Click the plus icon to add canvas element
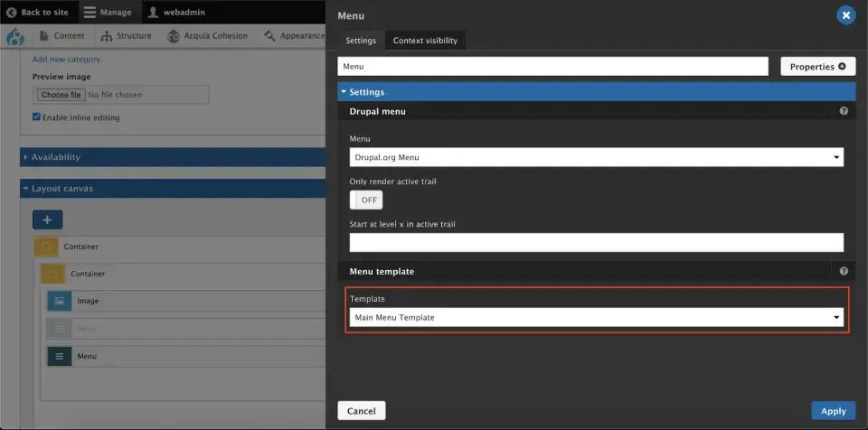 coord(48,220)
